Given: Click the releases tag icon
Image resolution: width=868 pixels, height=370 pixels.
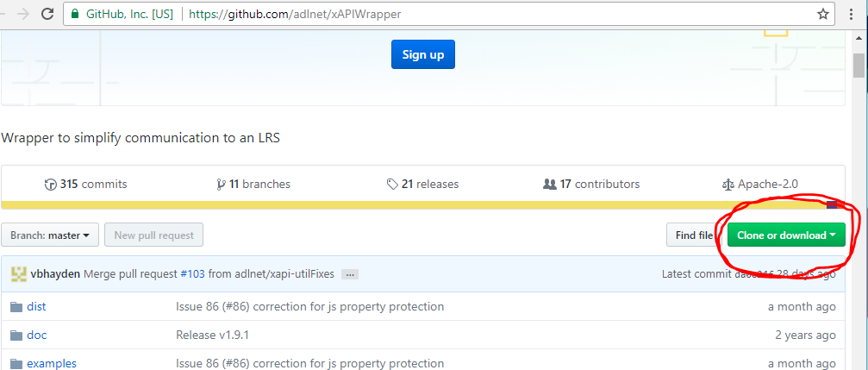Looking at the screenshot, I should point(392,185).
